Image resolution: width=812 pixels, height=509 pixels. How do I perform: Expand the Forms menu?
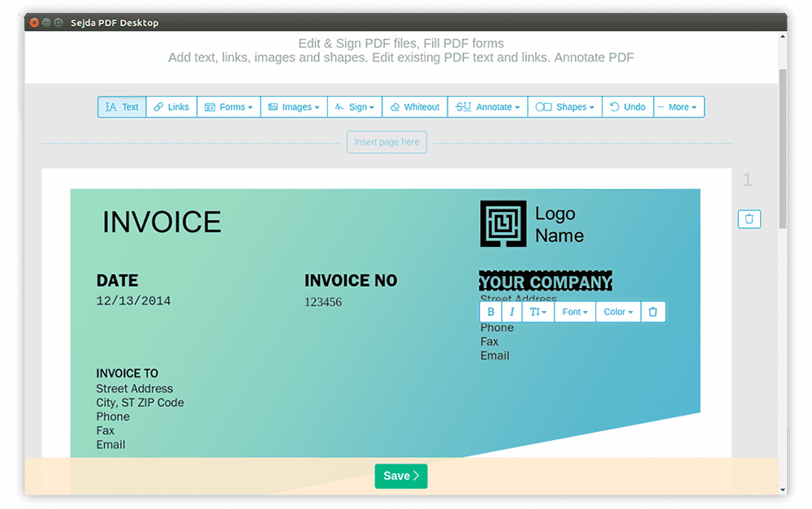(x=228, y=106)
